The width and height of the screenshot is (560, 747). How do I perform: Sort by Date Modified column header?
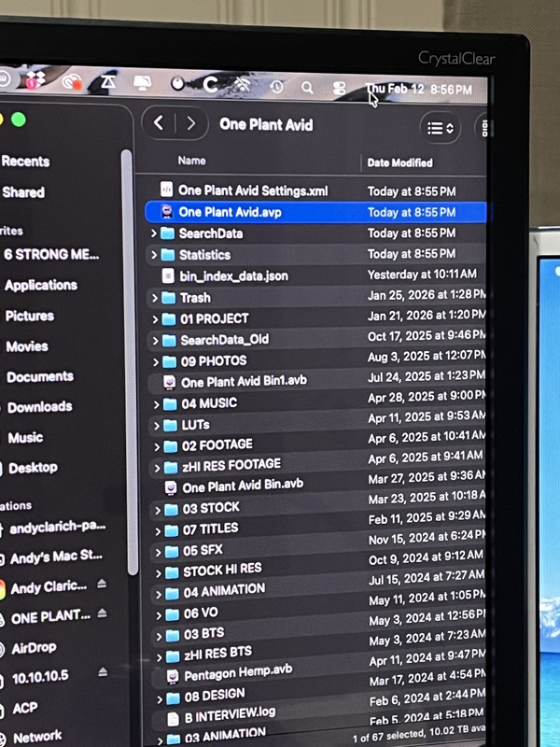(x=399, y=162)
